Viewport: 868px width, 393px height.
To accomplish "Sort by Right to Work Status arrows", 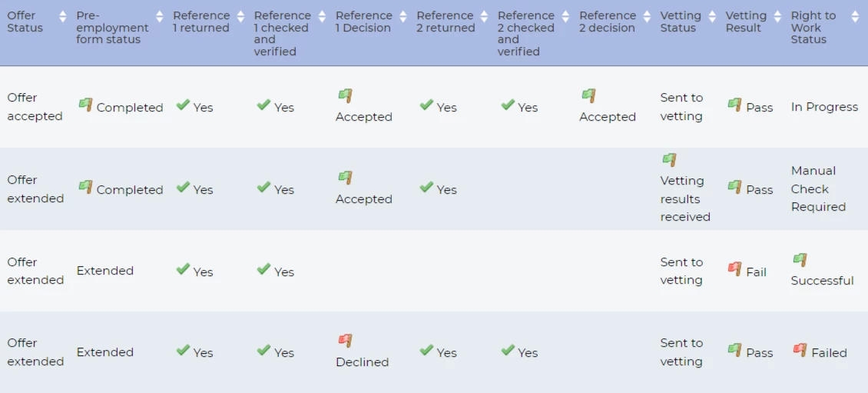I will point(855,17).
